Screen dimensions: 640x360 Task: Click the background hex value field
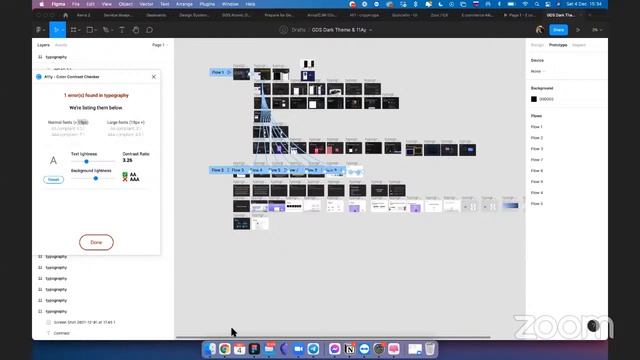point(547,99)
